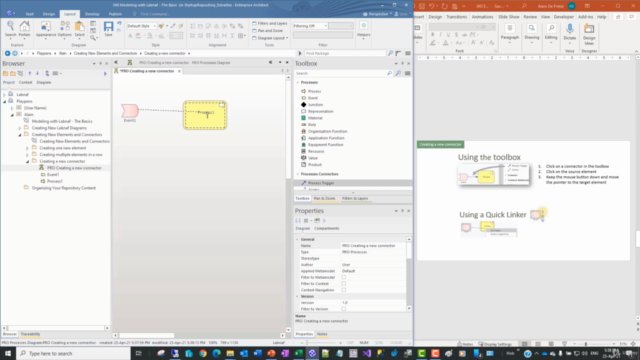
Task: Open the Appearance options icon
Action: tap(46, 29)
